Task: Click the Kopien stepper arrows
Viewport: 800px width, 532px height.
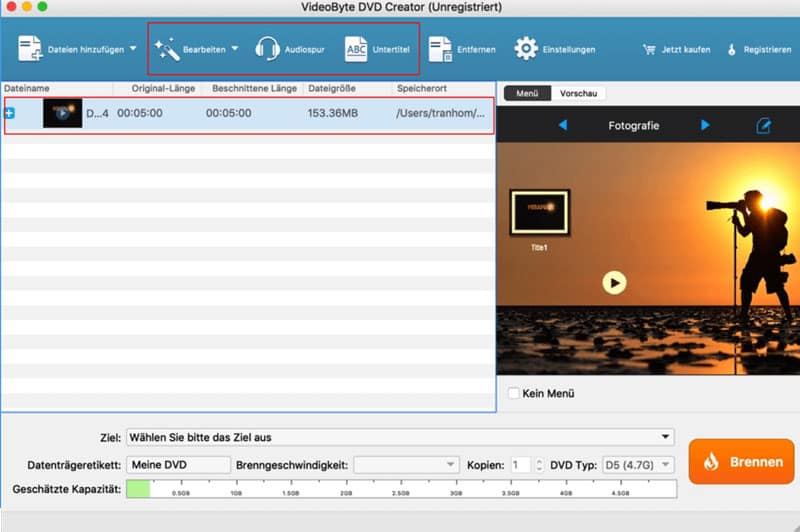Action: (x=539, y=465)
